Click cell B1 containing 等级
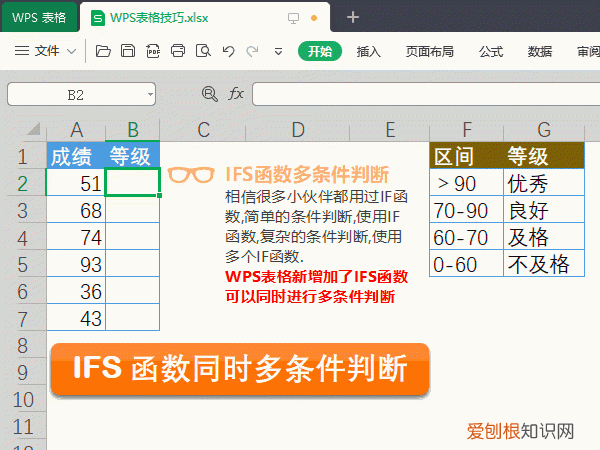The width and height of the screenshot is (600, 450). pos(132,156)
